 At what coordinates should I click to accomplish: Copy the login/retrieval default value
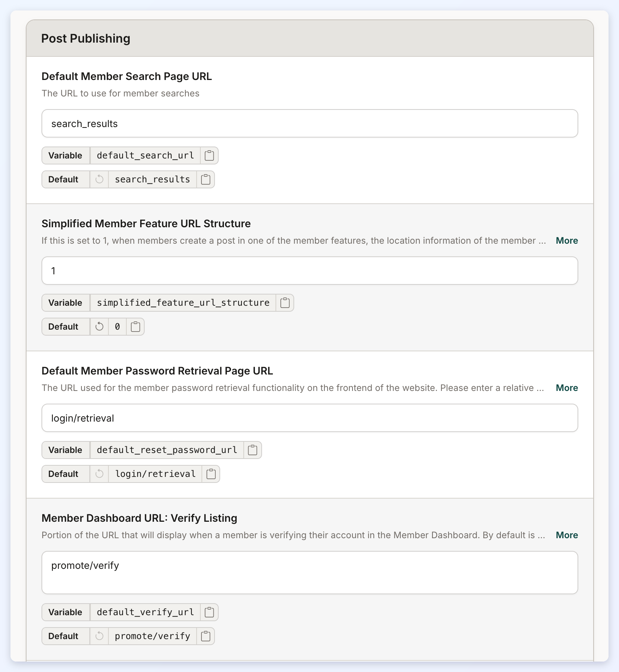tap(211, 474)
